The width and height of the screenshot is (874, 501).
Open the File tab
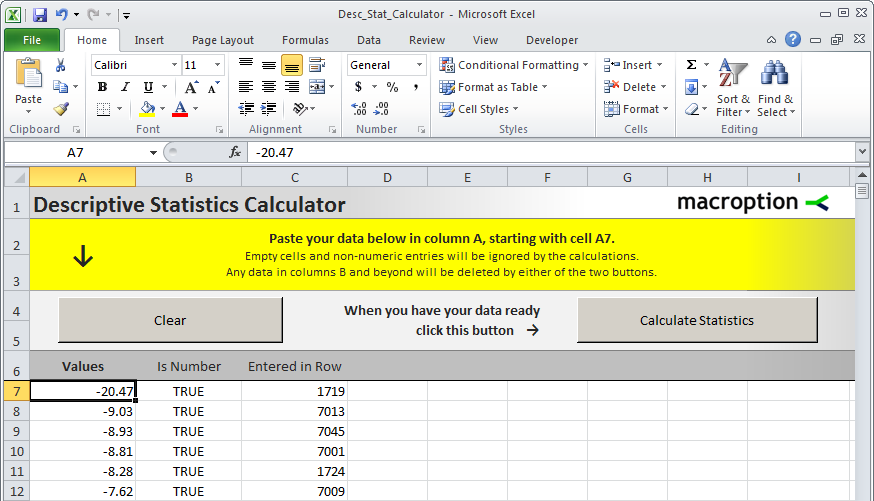[32, 40]
